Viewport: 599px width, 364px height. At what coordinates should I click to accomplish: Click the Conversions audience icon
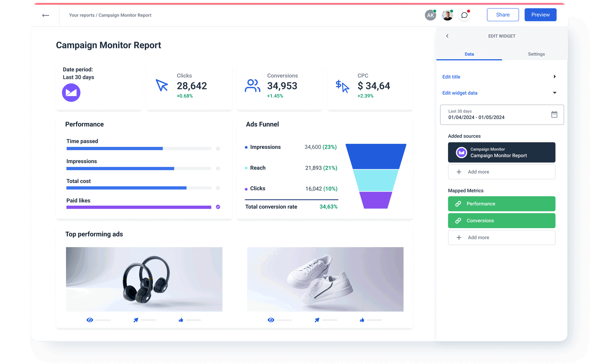(252, 86)
